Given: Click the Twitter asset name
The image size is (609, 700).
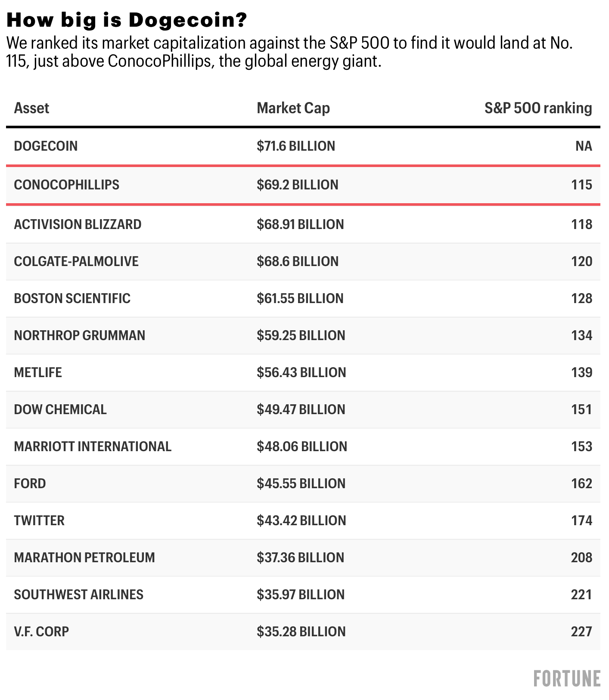Looking at the screenshot, I should click(39, 520).
